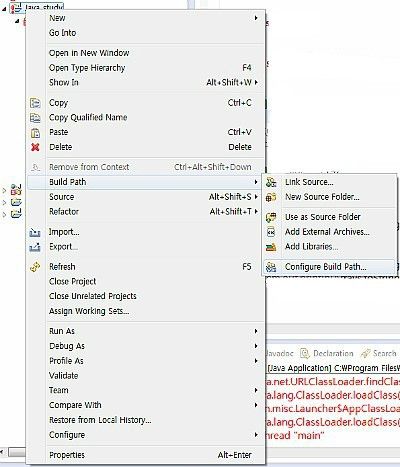Image resolution: width=400 pixels, height=467 pixels.
Task: Click the Launcher$AppClassLoader stack trace line
Action: point(333,409)
